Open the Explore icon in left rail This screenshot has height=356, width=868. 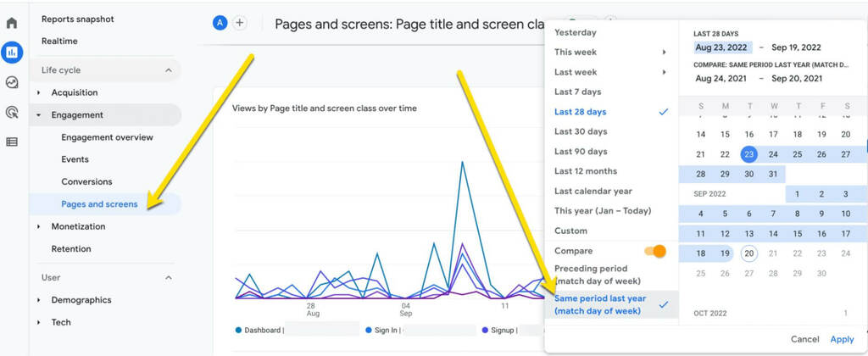(12, 82)
